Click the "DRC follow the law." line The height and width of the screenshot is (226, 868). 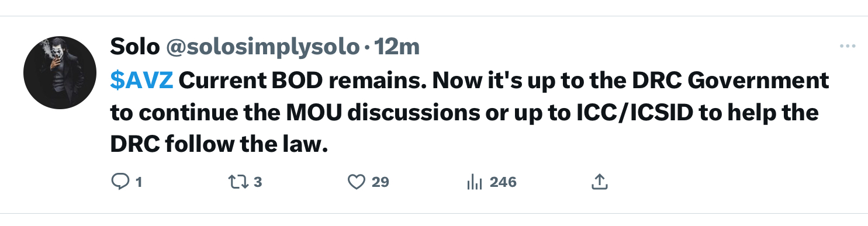tap(217, 144)
